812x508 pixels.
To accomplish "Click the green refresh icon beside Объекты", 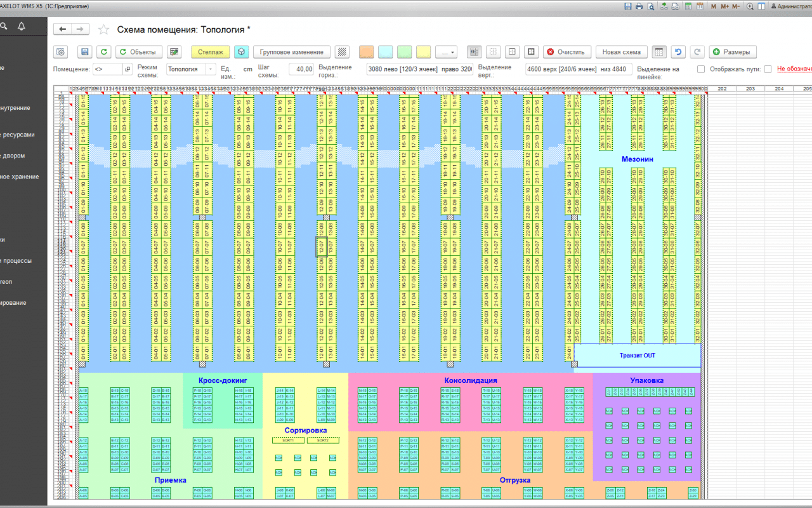I will click(x=104, y=52).
